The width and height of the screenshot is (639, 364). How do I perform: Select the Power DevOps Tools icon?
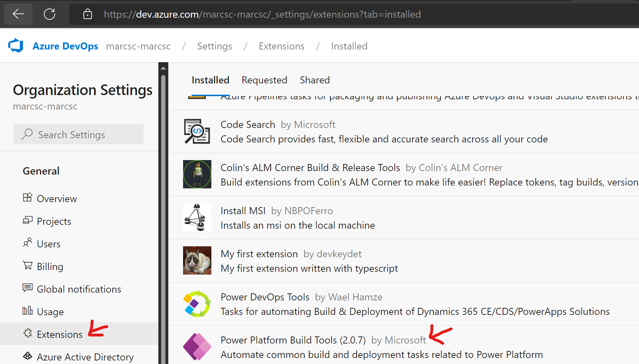pyautogui.click(x=197, y=304)
